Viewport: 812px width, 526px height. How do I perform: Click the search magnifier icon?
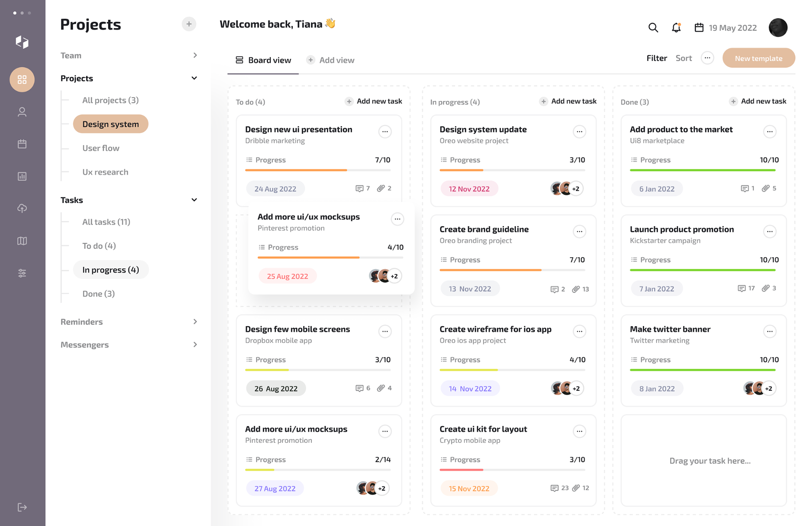(x=653, y=28)
